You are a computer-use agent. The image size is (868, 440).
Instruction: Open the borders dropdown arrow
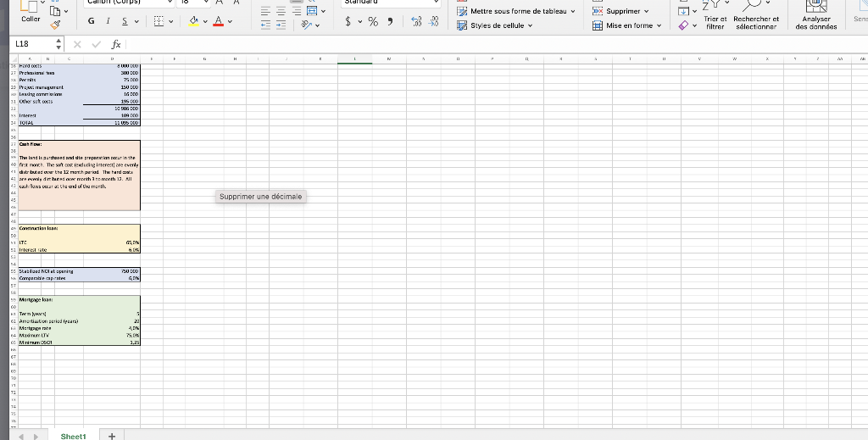click(x=171, y=21)
